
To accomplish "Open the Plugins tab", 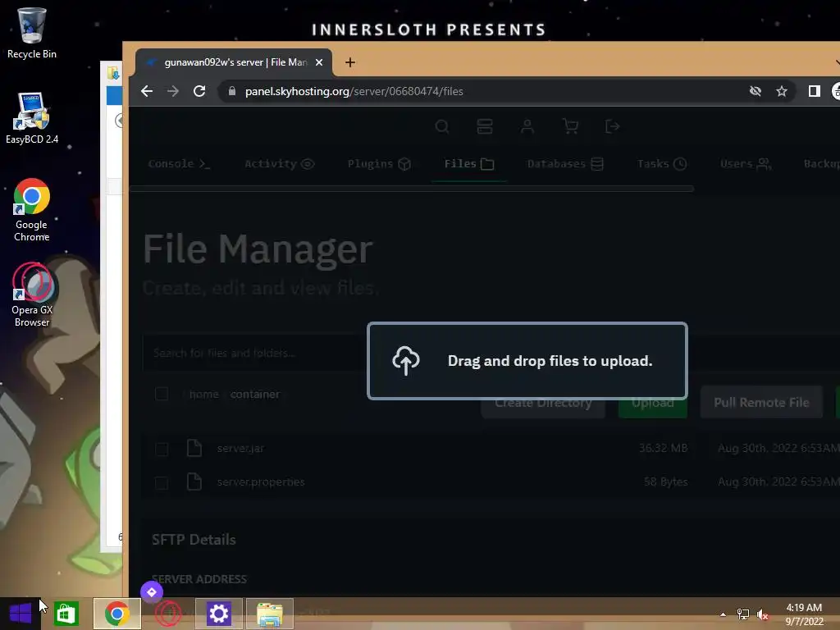I will (379, 164).
